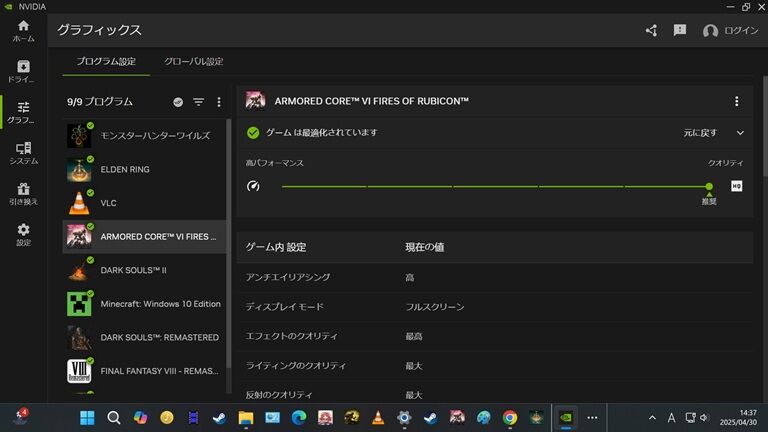
Task: Open the program list three-dot menu
Action: click(219, 102)
